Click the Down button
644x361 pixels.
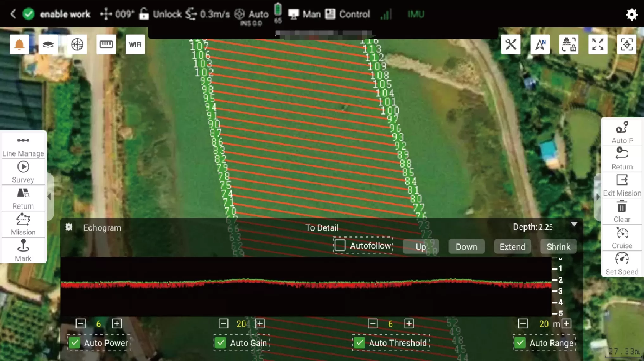[x=466, y=246]
